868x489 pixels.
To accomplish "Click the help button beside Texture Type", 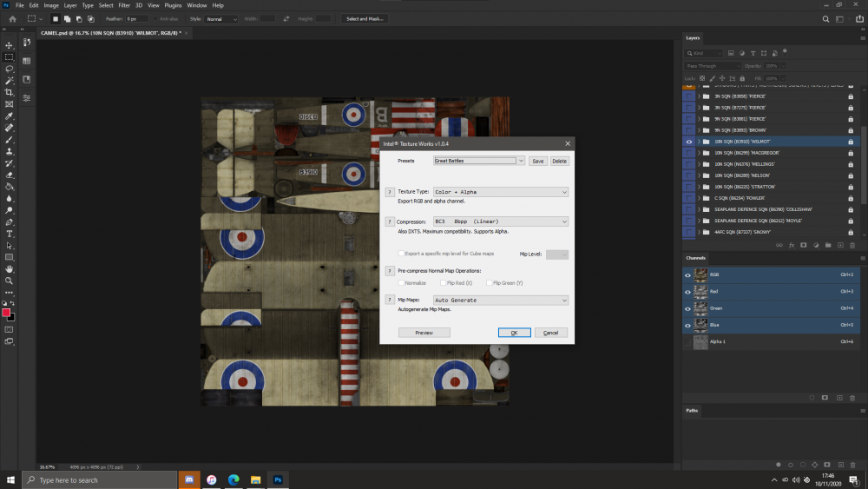I will coord(390,191).
